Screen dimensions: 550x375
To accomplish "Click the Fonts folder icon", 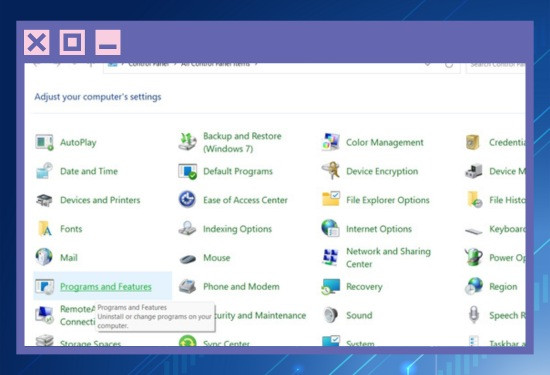I will click(x=45, y=229).
